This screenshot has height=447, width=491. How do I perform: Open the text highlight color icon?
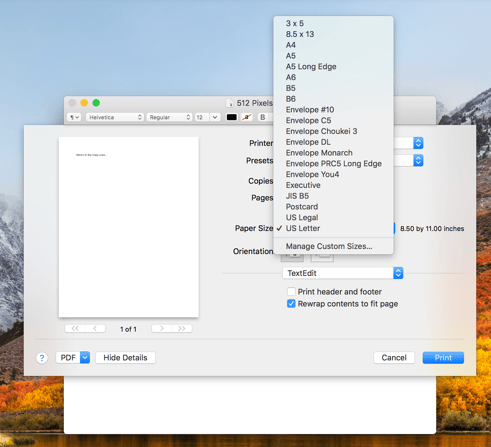coord(247,117)
